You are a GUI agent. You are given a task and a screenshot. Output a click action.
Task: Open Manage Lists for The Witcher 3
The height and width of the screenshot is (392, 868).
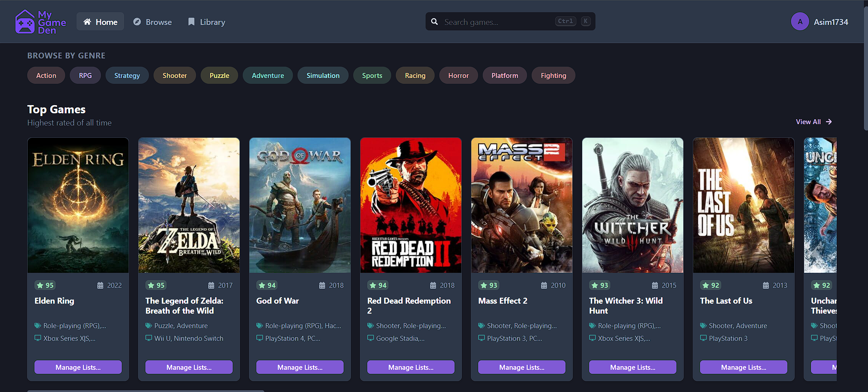tap(633, 367)
